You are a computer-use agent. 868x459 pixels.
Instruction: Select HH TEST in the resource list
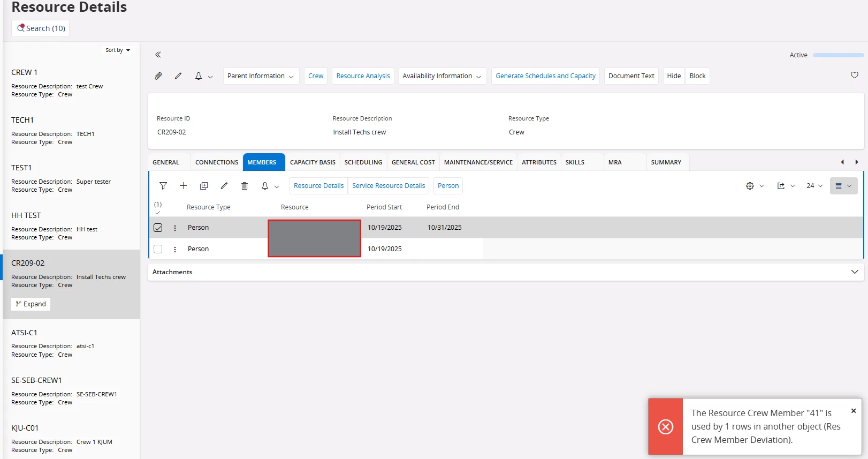click(x=71, y=226)
